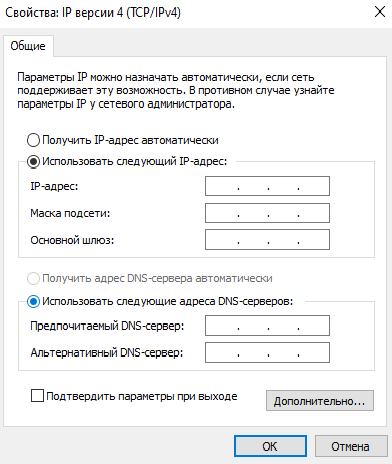Click first octet of Предпочитаемый DNS-сервер field

click(x=222, y=325)
